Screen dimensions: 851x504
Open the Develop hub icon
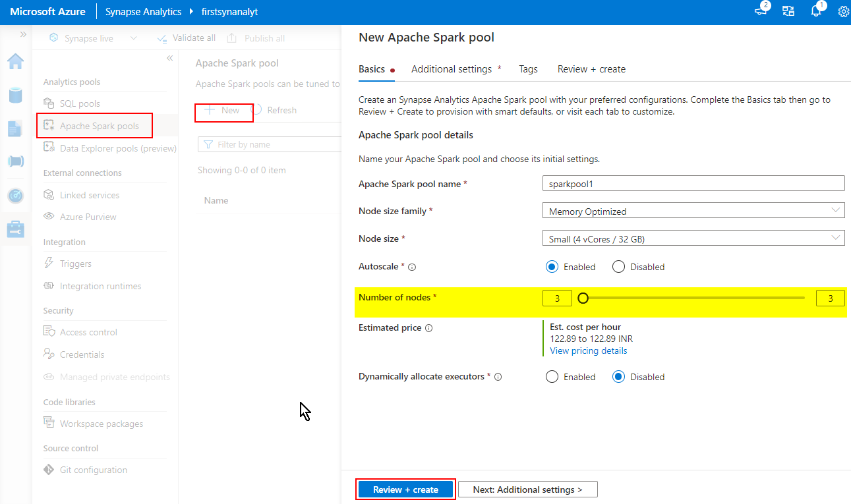[15, 128]
